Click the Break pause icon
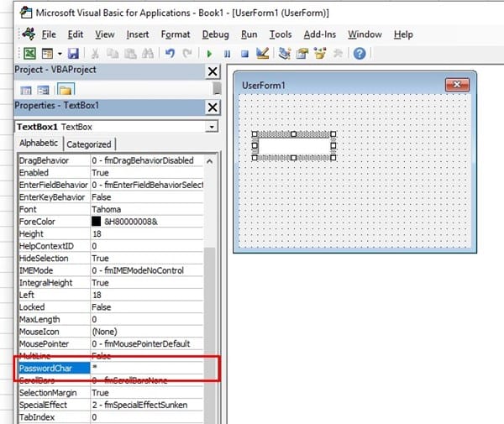504x424 pixels. [x=228, y=54]
